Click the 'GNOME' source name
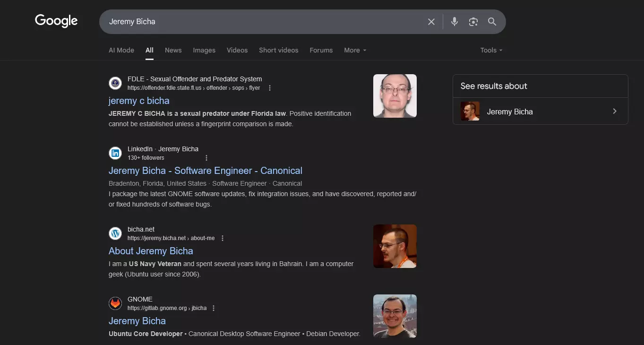 coord(140,299)
